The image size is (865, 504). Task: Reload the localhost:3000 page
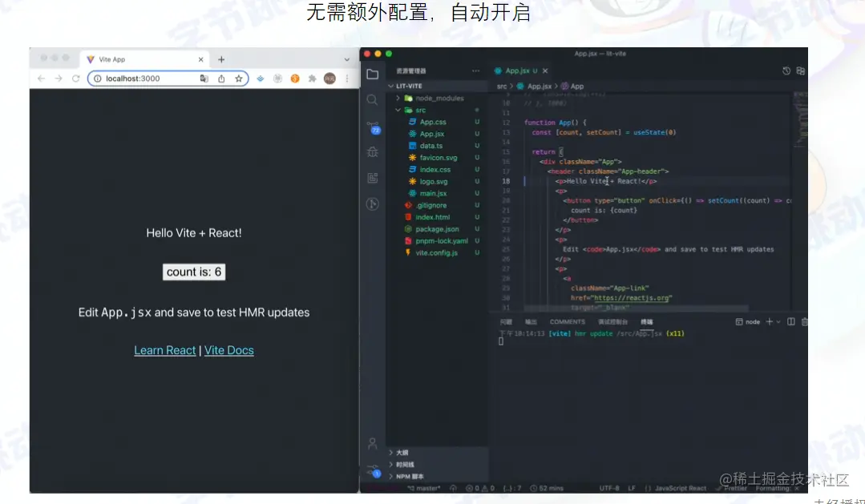coord(75,79)
